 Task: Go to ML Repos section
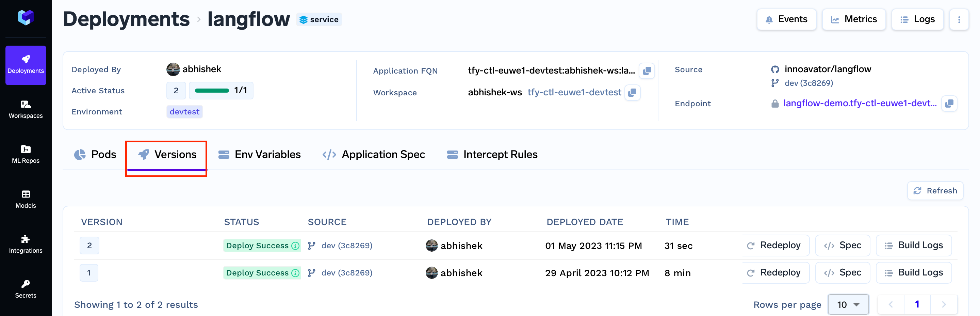click(x=26, y=154)
